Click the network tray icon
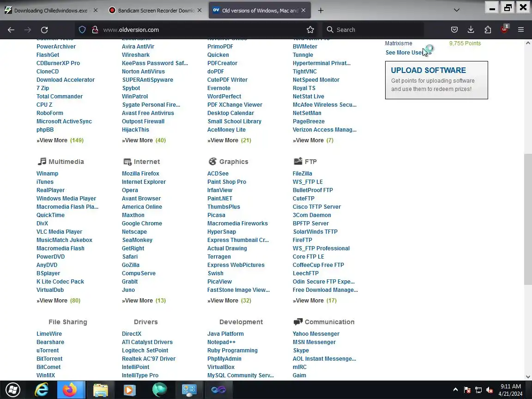The image size is (532, 399). tap(478, 390)
